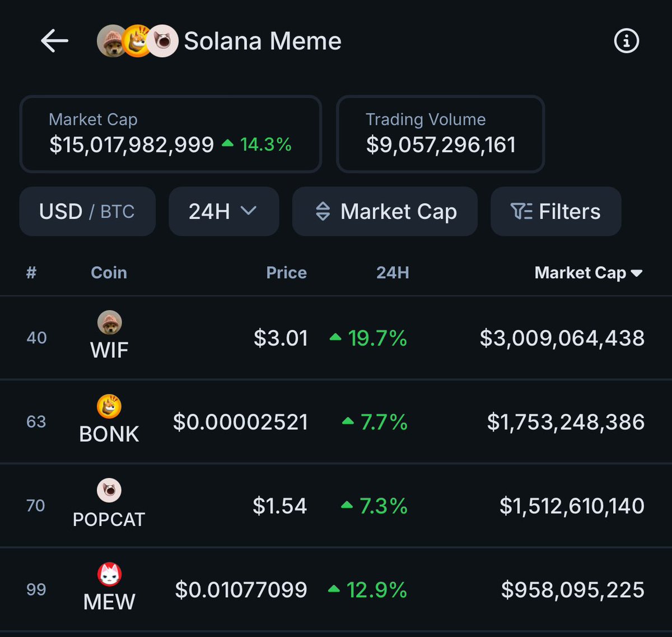Click the BONK coin logo
This screenshot has width=672, height=637.
click(109, 404)
